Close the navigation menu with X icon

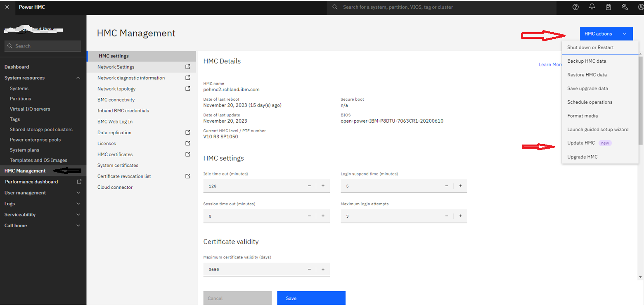[x=7, y=7]
